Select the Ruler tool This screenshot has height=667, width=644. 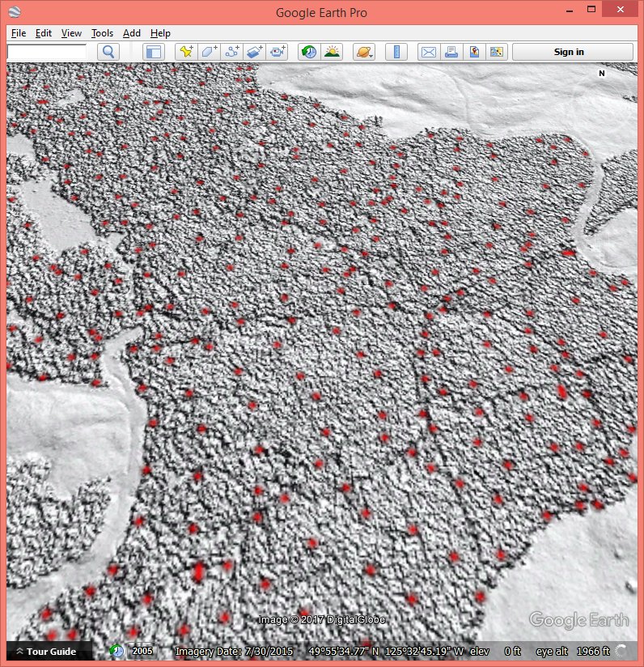tap(396, 52)
